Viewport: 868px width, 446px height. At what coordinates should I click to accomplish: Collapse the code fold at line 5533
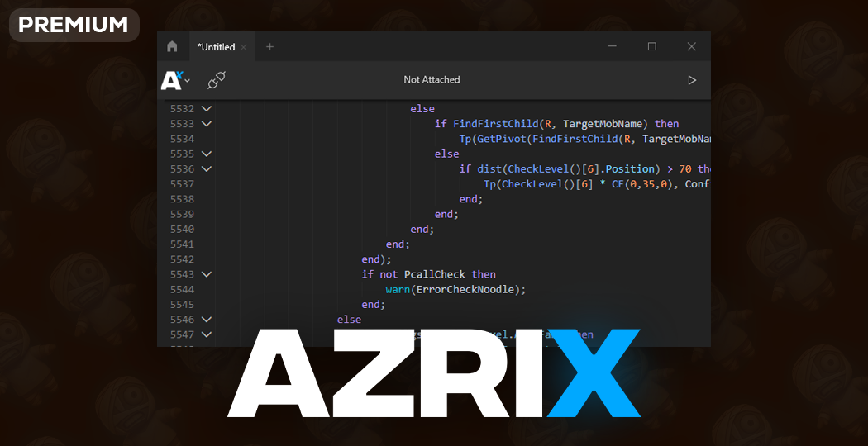[x=206, y=124]
